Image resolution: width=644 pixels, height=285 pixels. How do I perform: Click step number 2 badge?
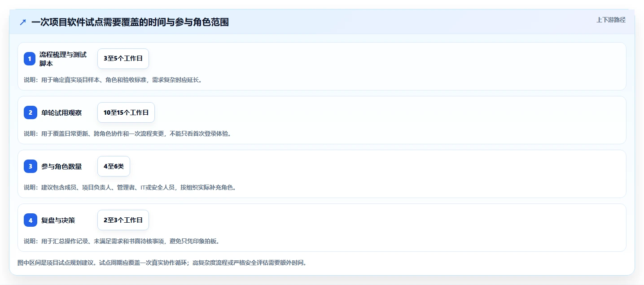30,112
